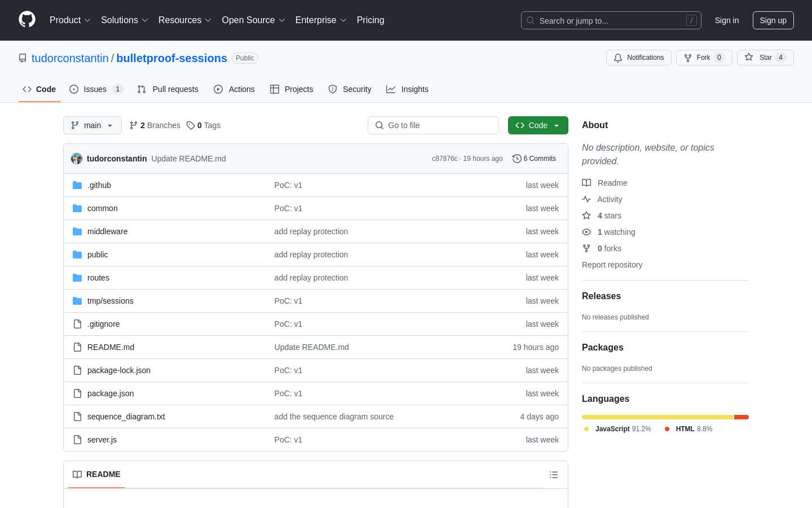Click the Sign up button
Image resolution: width=812 pixels, height=508 pixels.
(x=773, y=20)
